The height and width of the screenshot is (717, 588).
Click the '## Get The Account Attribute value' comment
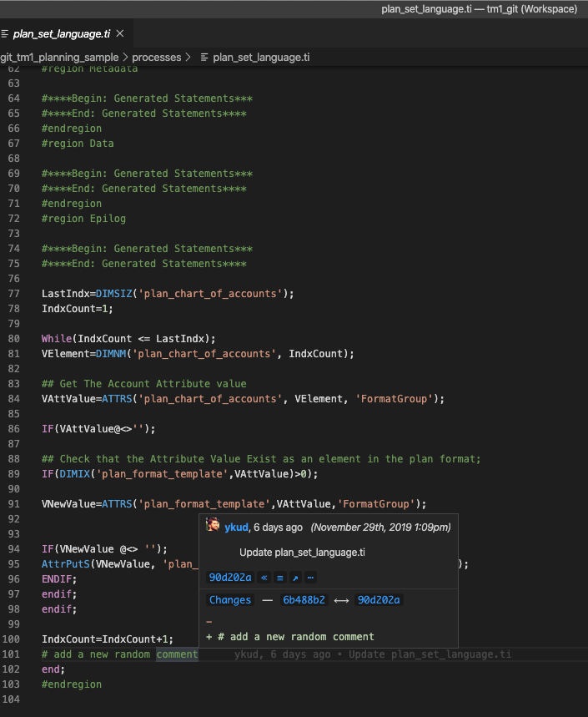tap(144, 384)
